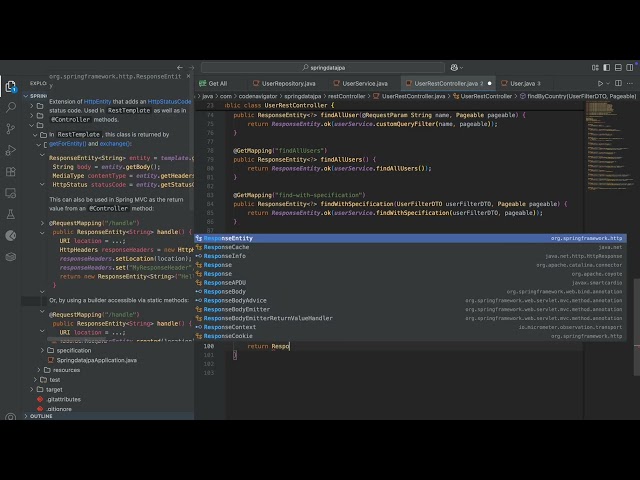Toggle the secondary sidebar layout icon

[x=629, y=67]
